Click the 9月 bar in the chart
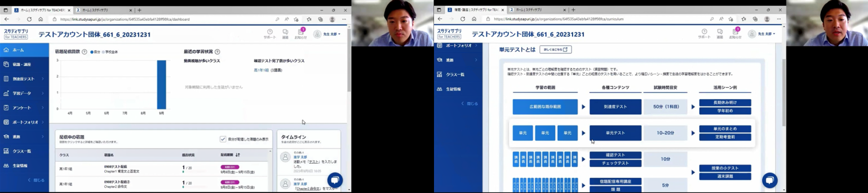 (x=162, y=84)
